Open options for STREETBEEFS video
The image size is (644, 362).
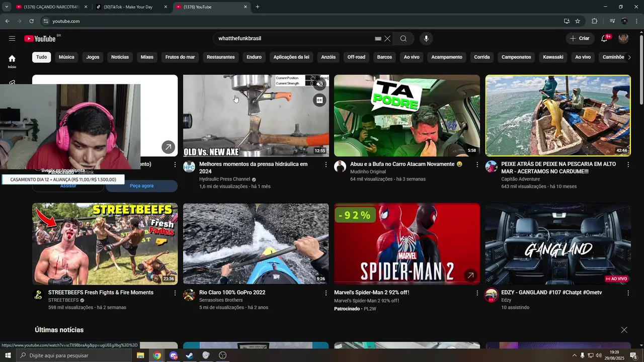click(x=175, y=293)
